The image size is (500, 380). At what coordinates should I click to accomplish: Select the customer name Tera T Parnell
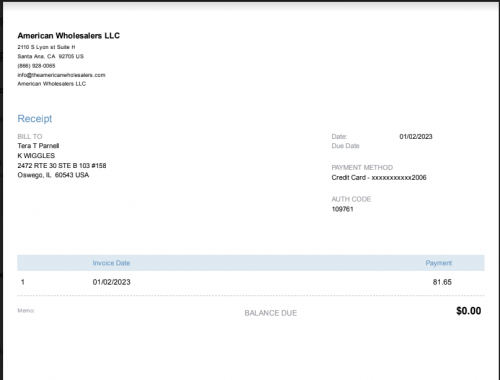click(38, 146)
